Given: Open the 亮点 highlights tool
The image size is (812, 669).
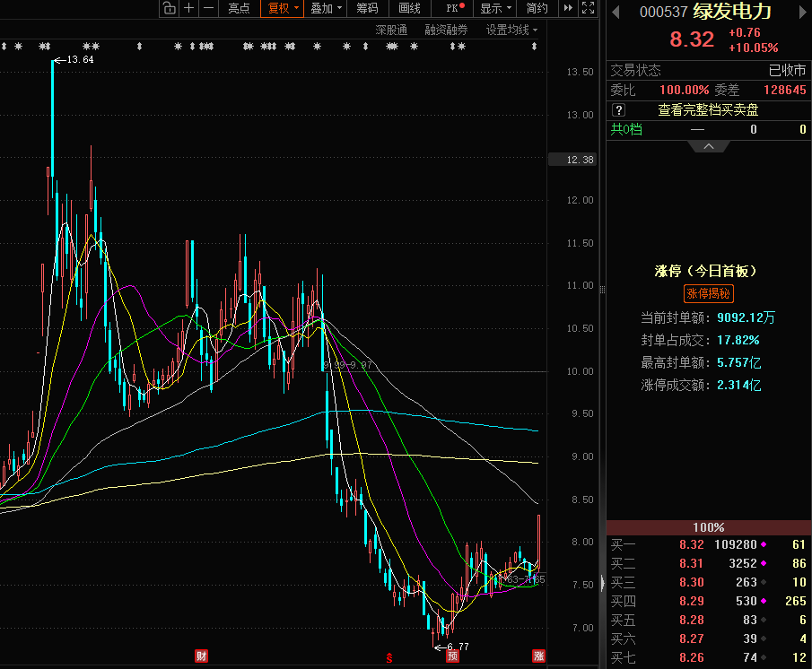Looking at the screenshot, I should pos(239,8).
